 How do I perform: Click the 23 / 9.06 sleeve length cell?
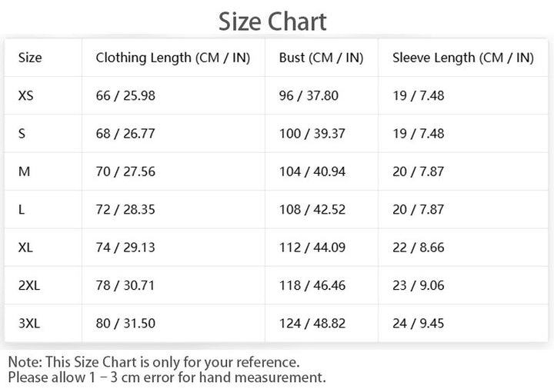[419, 285]
